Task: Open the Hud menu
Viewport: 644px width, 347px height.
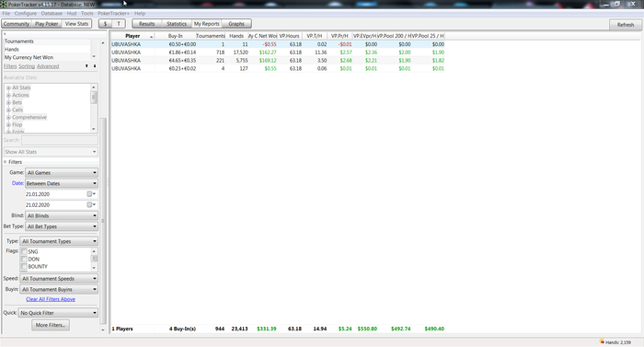Action: pyautogui.click(x=72, y=14)
